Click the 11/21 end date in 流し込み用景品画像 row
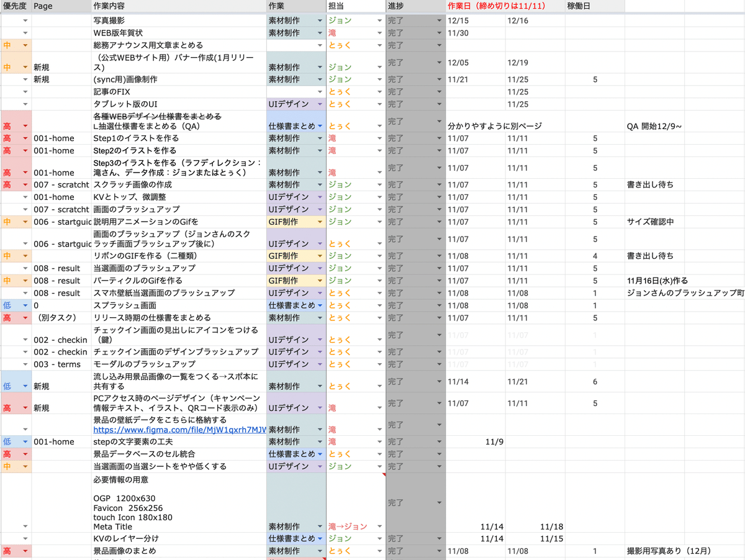Image resolution: width=745 pixels, height=560 pixels. coord(535,382)
